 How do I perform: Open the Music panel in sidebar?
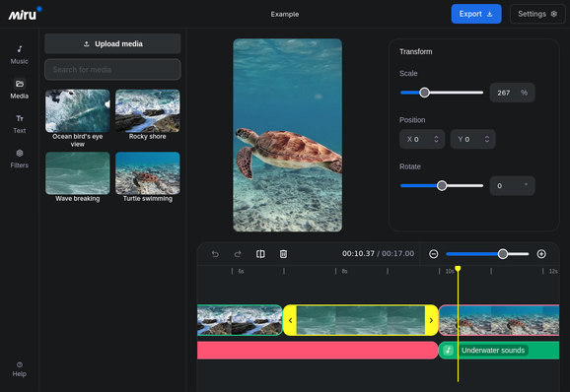pos(20,54)
